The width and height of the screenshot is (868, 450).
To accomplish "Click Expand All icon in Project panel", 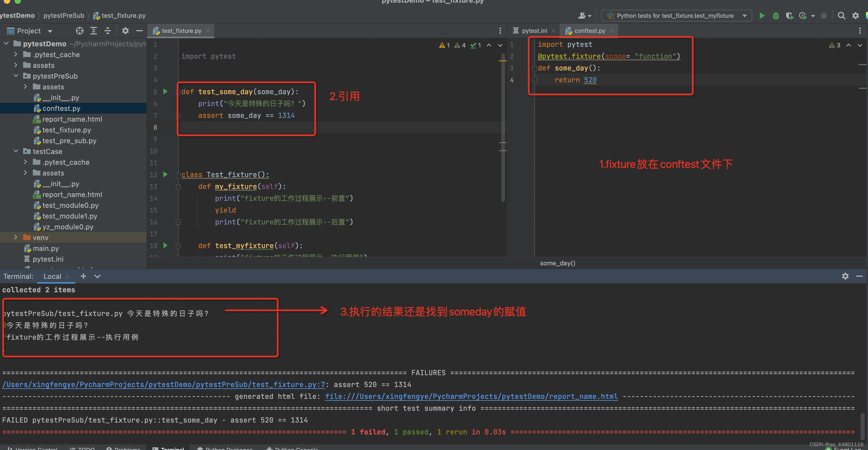I will 94,31.
